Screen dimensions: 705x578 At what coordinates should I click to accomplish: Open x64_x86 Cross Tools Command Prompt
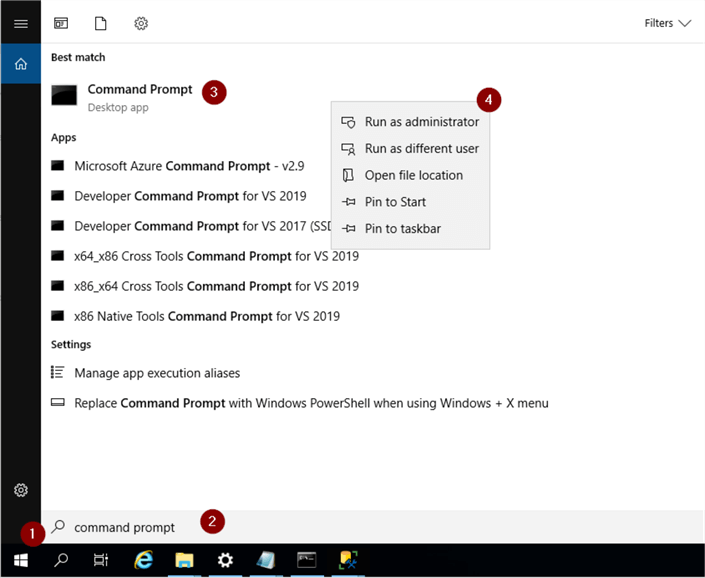tap(205, 256)
